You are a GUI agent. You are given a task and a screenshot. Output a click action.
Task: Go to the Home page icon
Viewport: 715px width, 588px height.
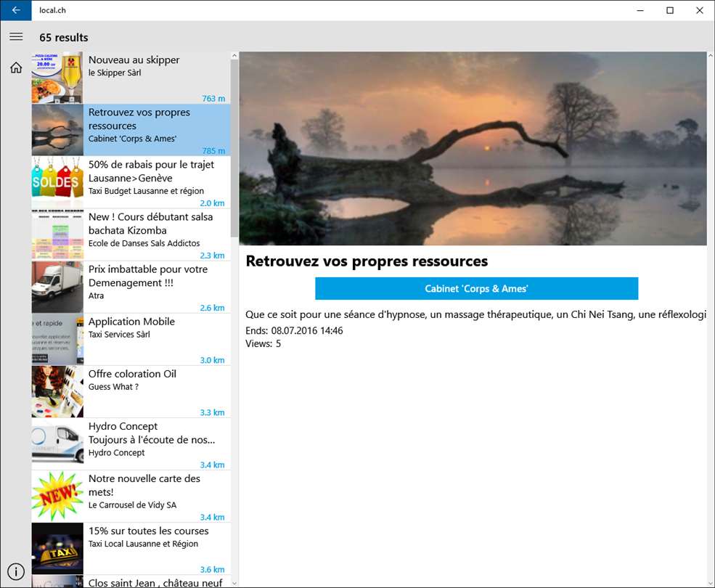(x=16, y=68)
